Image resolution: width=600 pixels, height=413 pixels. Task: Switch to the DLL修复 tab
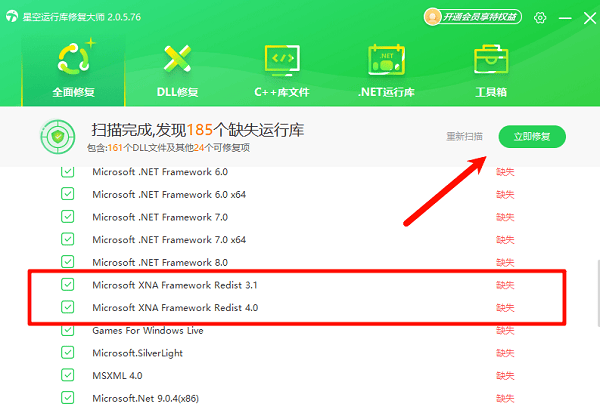coord(177,71)
